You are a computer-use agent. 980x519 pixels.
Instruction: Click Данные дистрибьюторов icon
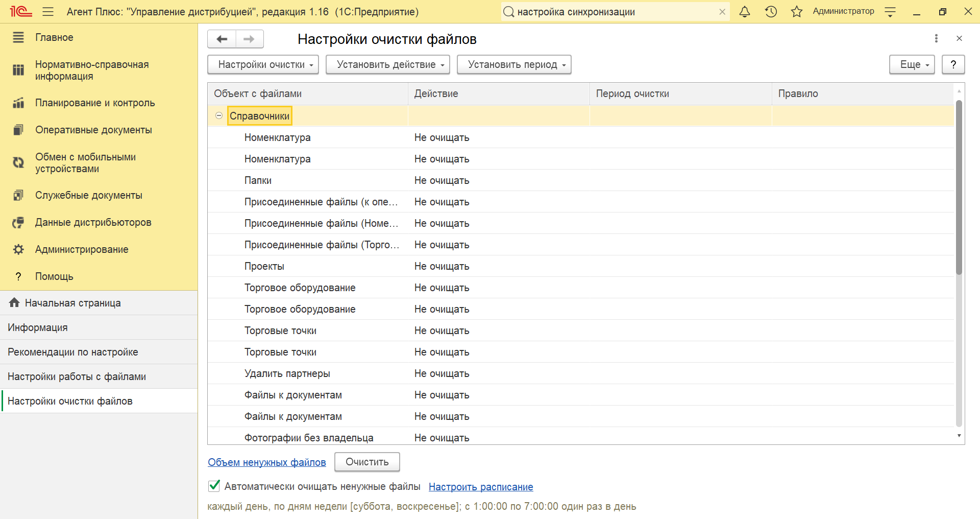point(18,222)
